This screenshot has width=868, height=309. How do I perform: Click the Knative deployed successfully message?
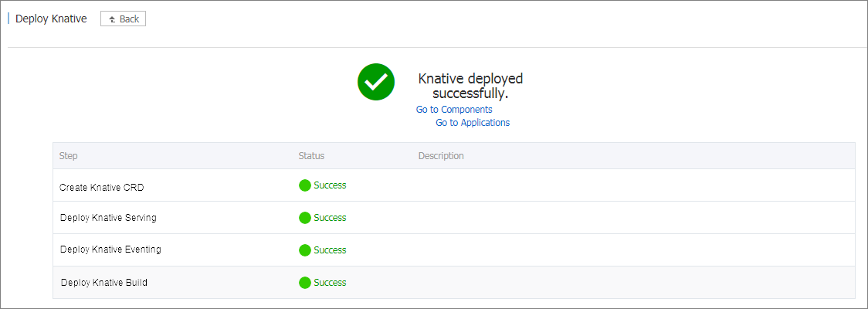[470, 86]
